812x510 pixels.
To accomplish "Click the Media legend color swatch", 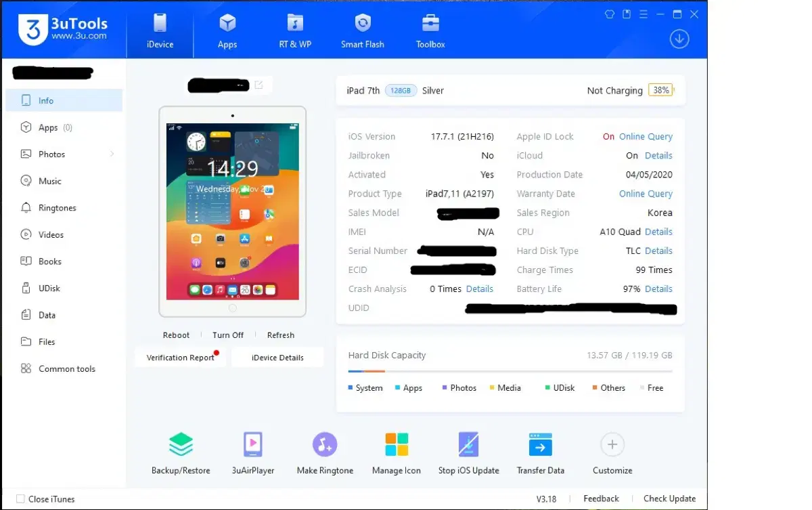I will [x=492, y=387].
